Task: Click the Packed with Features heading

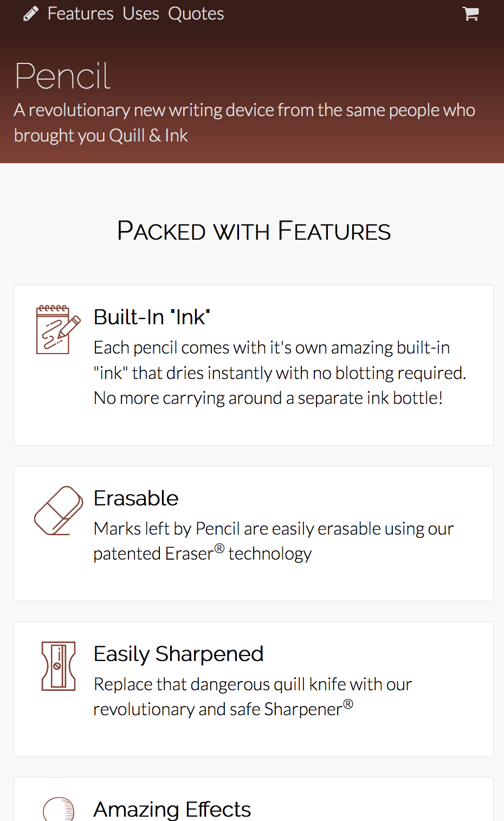Action: 254,231
